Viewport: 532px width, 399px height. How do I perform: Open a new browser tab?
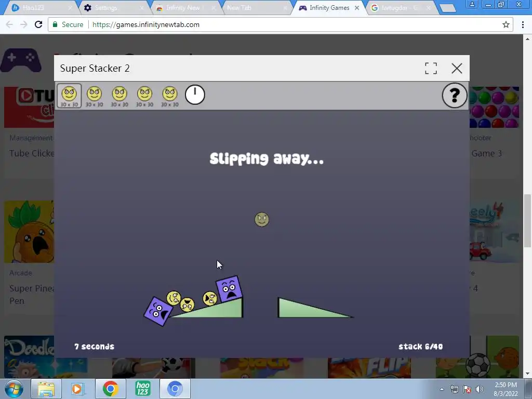[x=447, y=8]
